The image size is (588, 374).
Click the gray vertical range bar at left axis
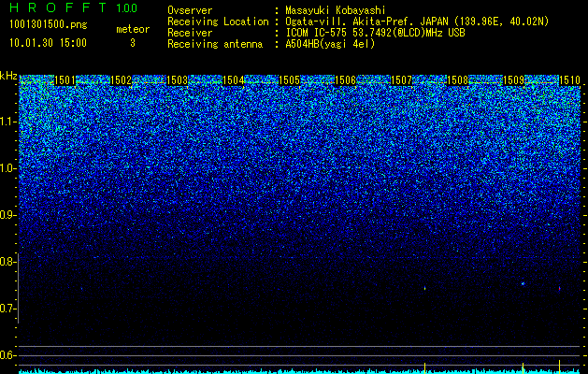tap(18, 288)
